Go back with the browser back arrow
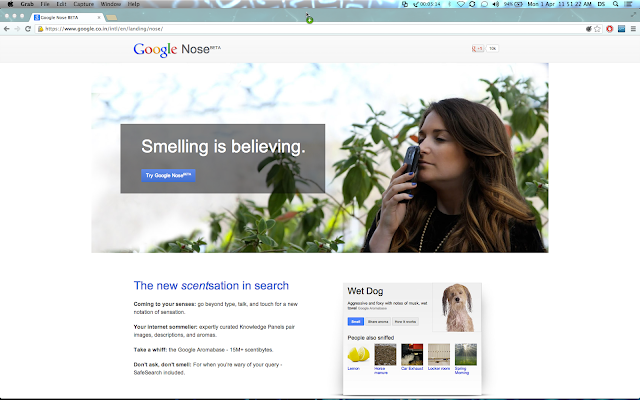 pyautogui.click(x=7, y=29)
